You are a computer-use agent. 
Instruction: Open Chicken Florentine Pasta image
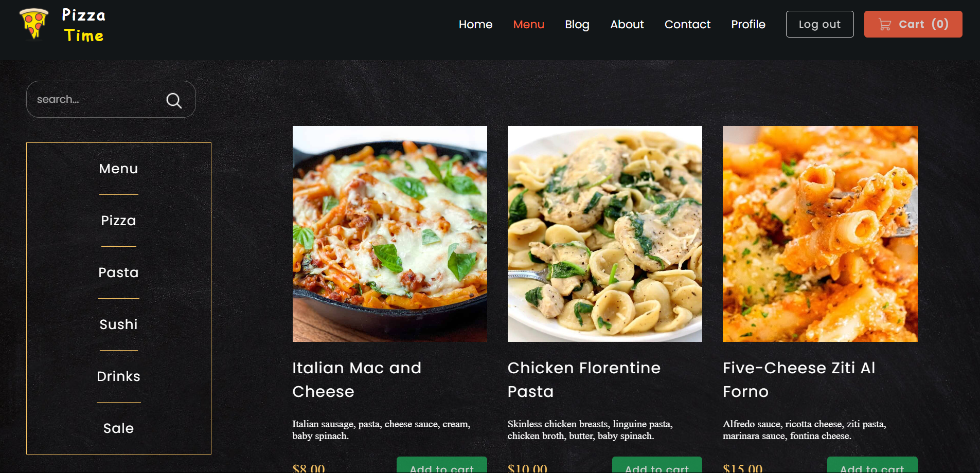point(604,234)
